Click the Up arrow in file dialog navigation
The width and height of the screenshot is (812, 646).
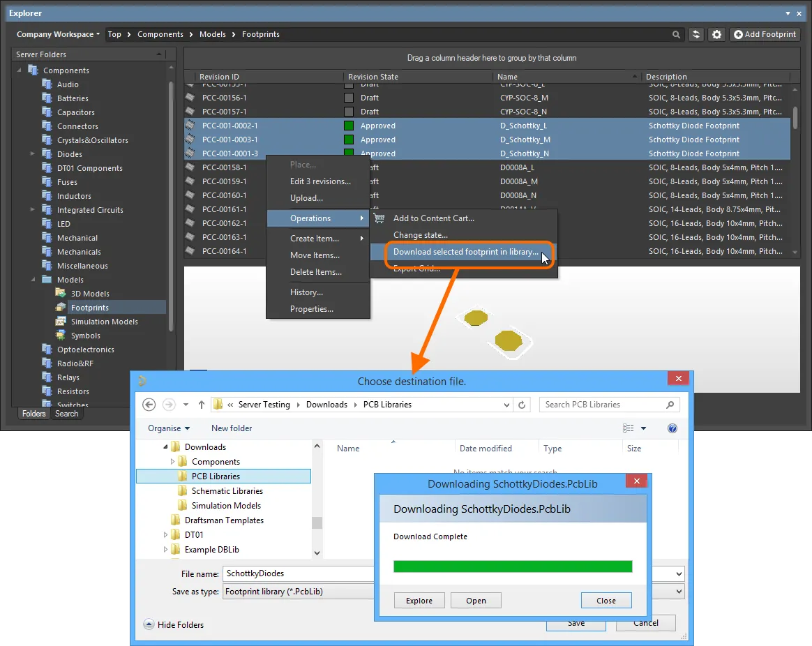(202, 405)
